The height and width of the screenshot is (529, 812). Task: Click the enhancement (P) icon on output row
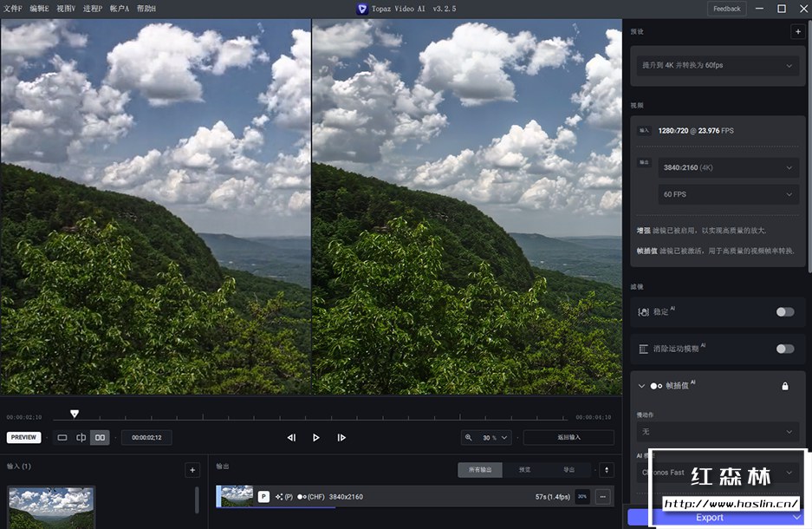click(283, 497)
